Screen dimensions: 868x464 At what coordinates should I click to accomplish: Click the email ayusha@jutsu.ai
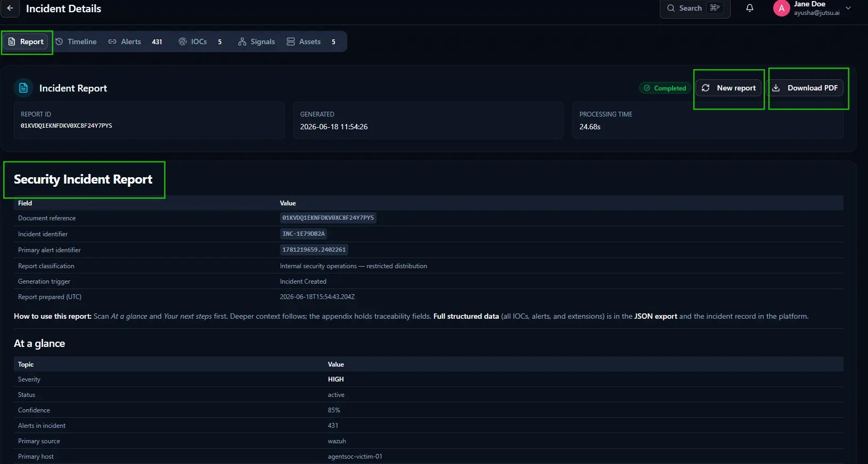pyautogui.click(x=816, y=13)
